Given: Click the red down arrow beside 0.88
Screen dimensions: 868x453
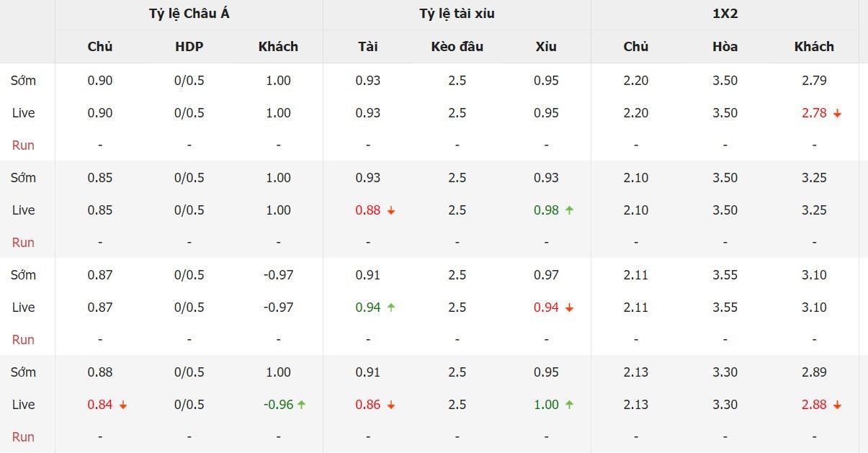Looking at the screenshot, I should [x=391, y=210].
